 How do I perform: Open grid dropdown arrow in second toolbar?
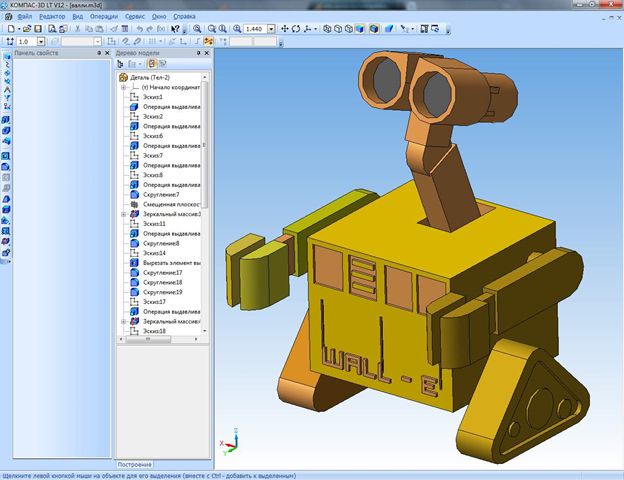point(161,41)
